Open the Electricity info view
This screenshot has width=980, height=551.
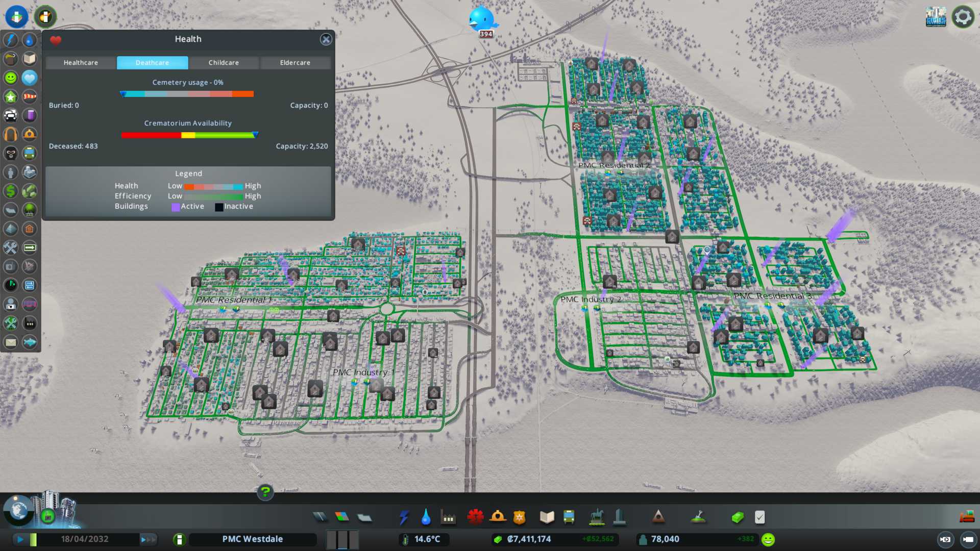11,40
